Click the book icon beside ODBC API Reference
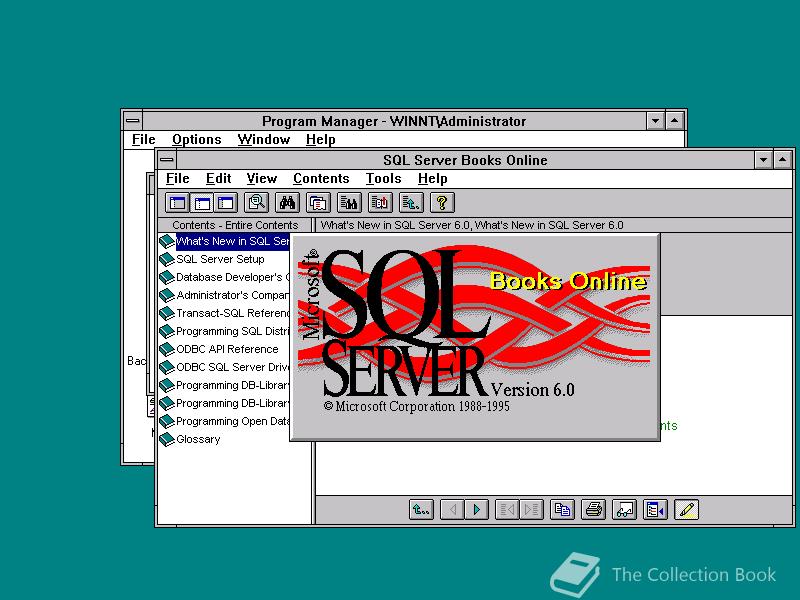 click(x=166, y=349)
